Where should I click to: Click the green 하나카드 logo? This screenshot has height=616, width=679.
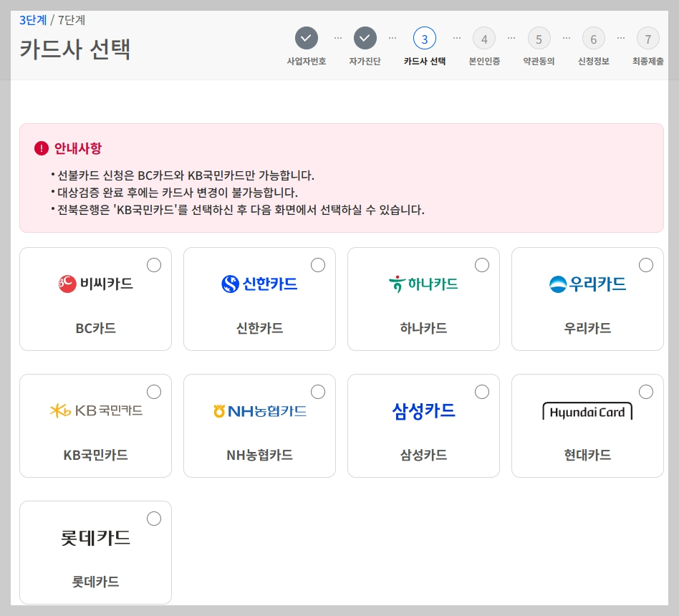[x=423, y=284]
